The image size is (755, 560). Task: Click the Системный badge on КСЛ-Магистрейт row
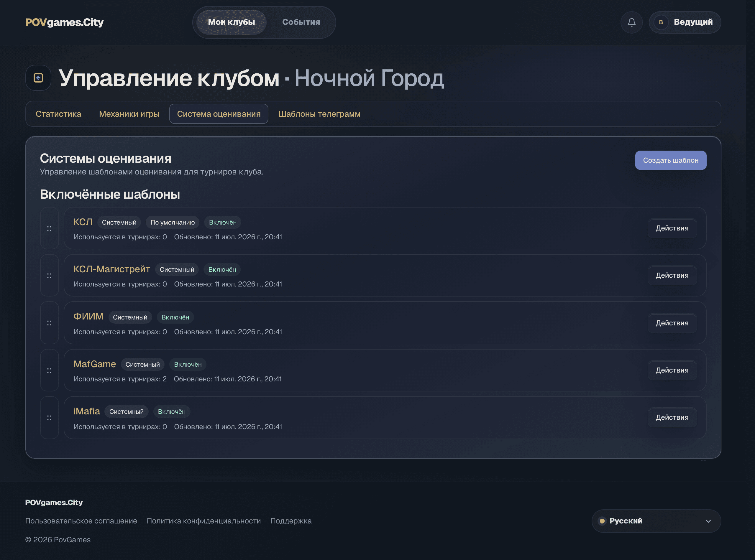(x=177, y=269)
